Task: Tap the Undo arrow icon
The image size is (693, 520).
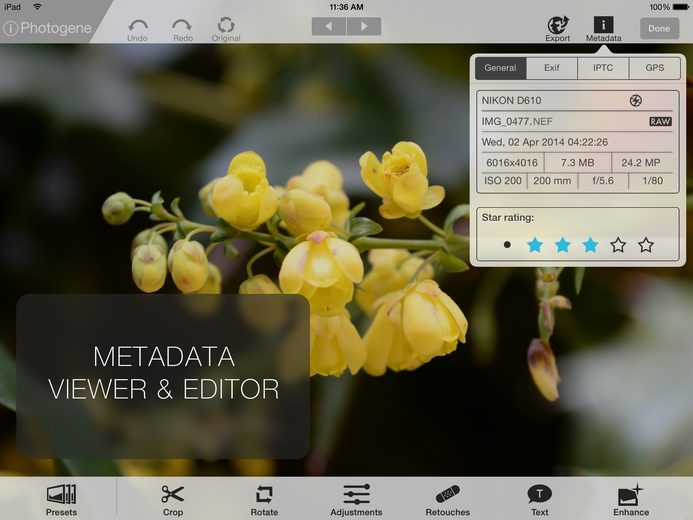Action: (x=137, y=26)
